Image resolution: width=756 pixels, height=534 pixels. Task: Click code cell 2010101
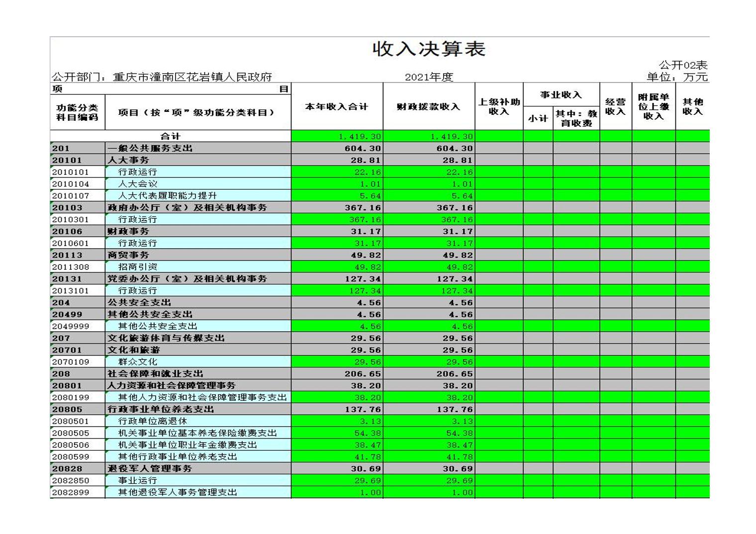[78, 172]
